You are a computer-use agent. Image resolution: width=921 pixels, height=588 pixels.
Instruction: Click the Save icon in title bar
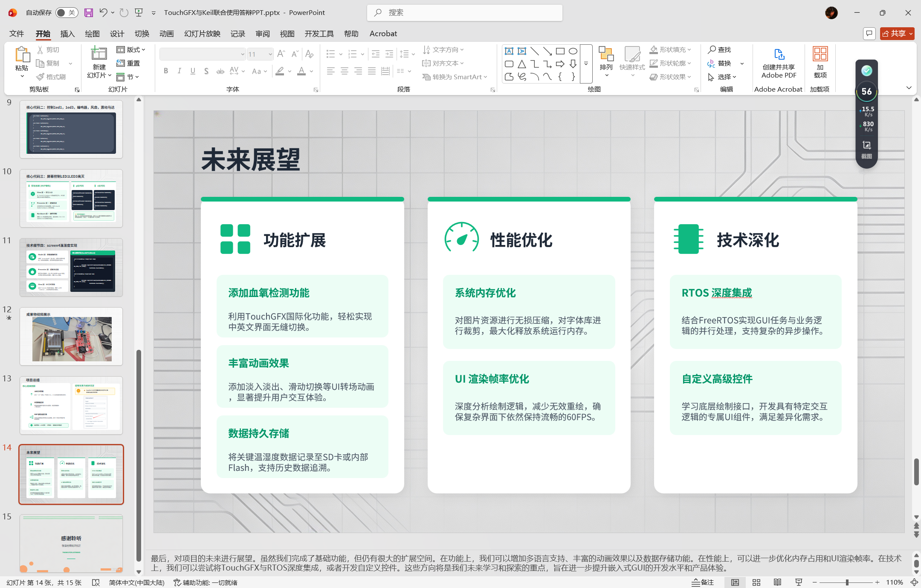click(88, 13)
